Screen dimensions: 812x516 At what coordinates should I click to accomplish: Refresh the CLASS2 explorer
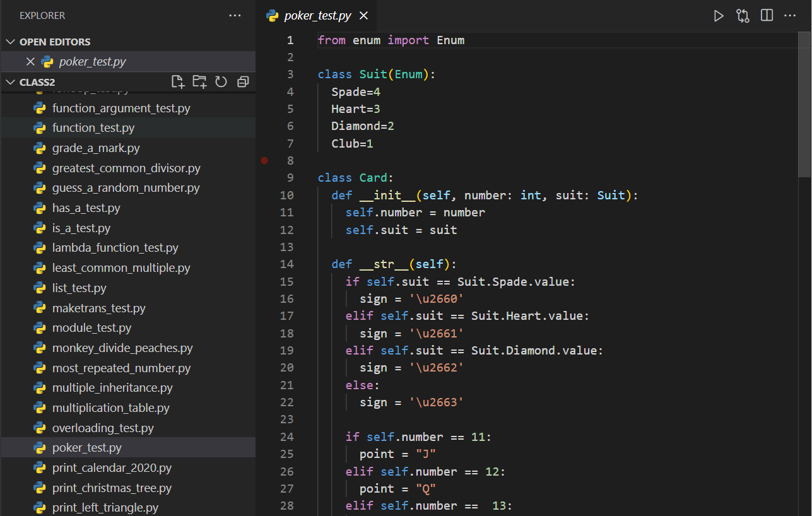pos(221,82)
